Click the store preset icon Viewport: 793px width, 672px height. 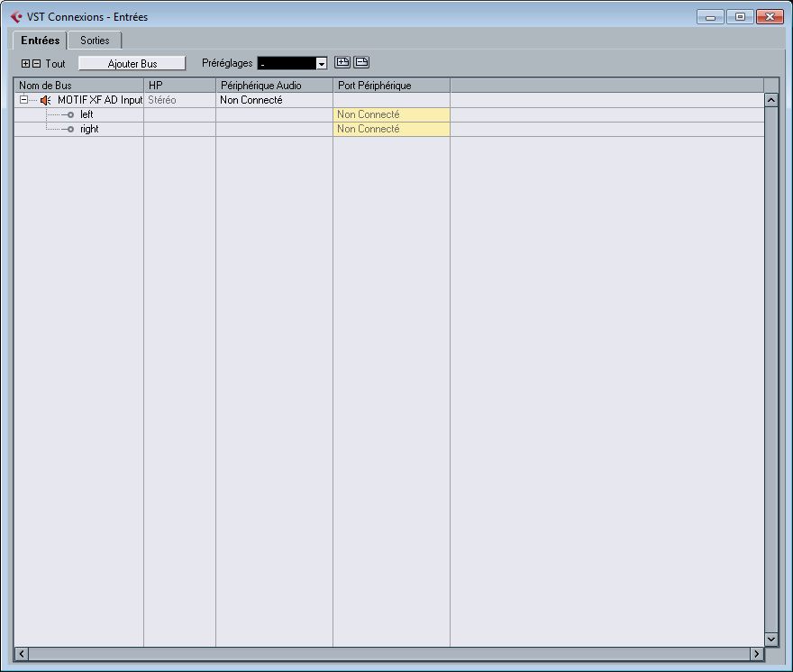click(342, 62)
